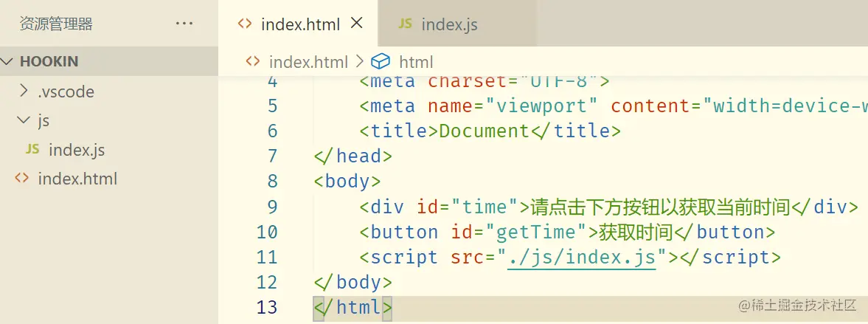
Task: Click the HTML file icon beside index.html in tree
Action: pyautogui.click(x=21, y=179)
